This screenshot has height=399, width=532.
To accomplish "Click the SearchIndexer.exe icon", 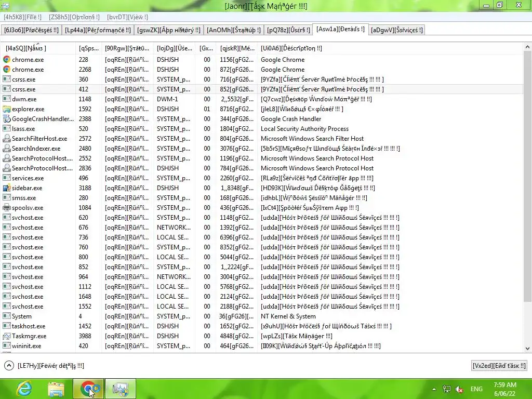I will click(6, 148).
